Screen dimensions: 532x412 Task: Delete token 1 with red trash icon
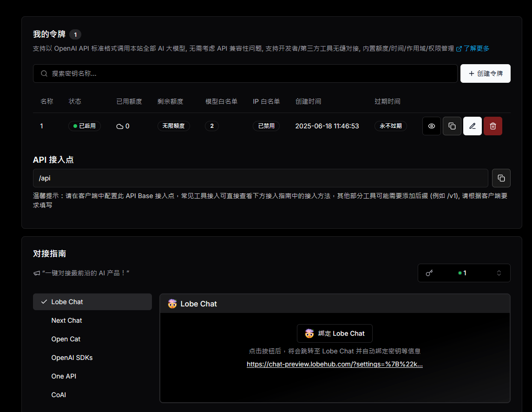493,126
